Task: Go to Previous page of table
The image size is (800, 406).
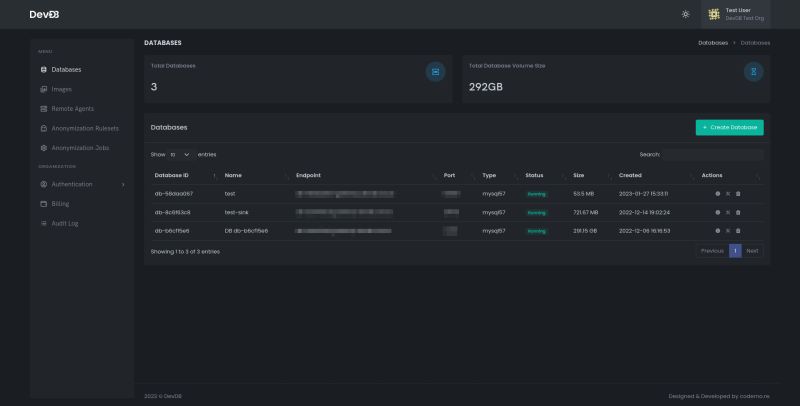Action: (x=712, y=251)
